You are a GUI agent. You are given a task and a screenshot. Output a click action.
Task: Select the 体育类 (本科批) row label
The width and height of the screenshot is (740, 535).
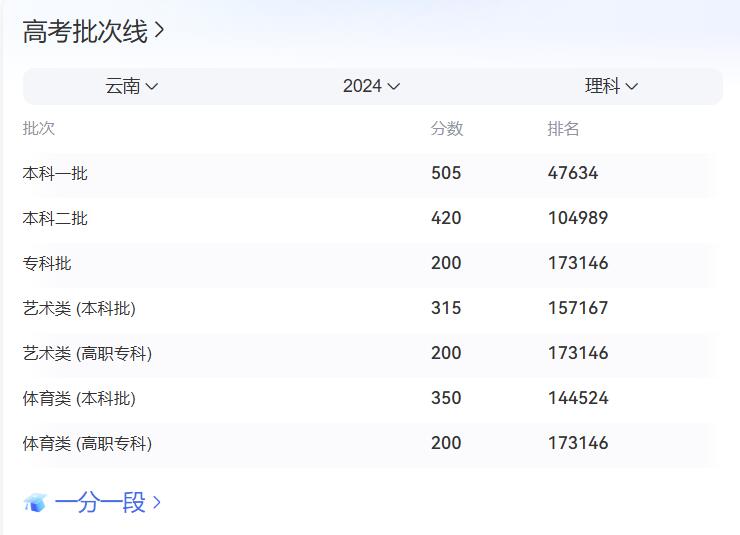click(79, 399)
